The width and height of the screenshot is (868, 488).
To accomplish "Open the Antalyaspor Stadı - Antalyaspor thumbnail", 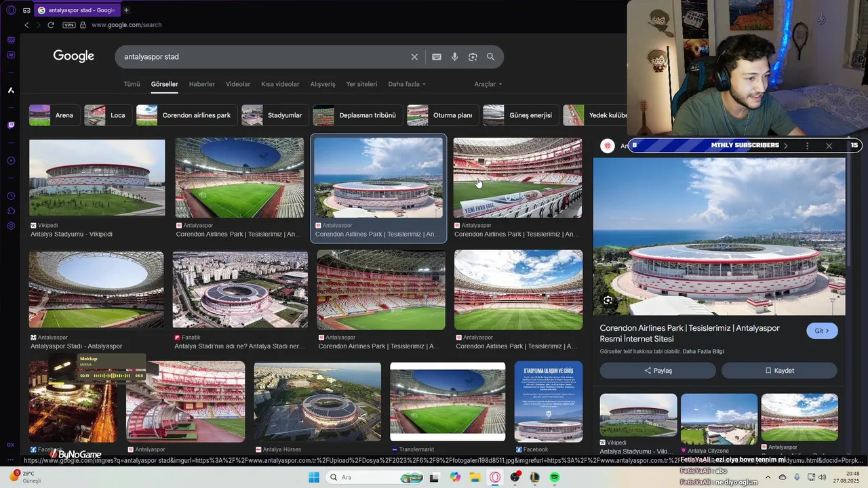I will (x=96, y=290).
